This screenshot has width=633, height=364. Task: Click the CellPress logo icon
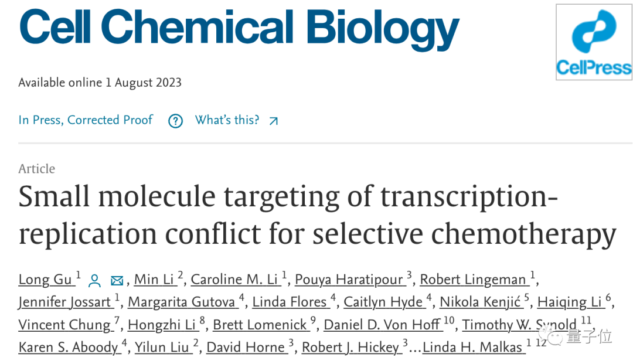pyautogui.click(x=593, y=42)
